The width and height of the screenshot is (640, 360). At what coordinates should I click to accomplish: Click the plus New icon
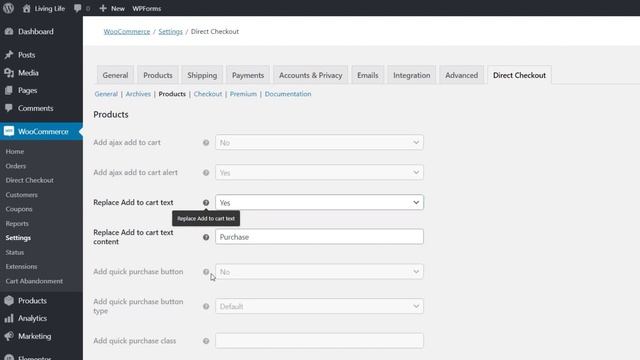[103, 8]
